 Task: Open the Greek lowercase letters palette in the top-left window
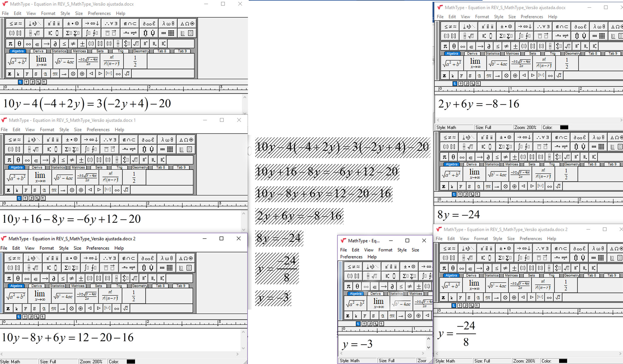click(x=168, y=24)
